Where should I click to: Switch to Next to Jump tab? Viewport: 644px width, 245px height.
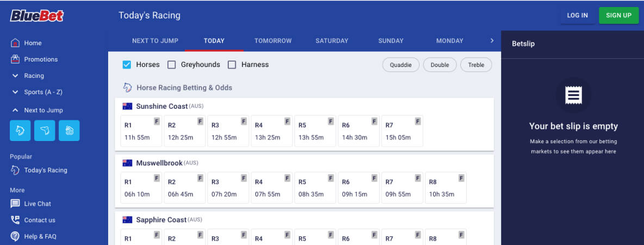point(155,41)
